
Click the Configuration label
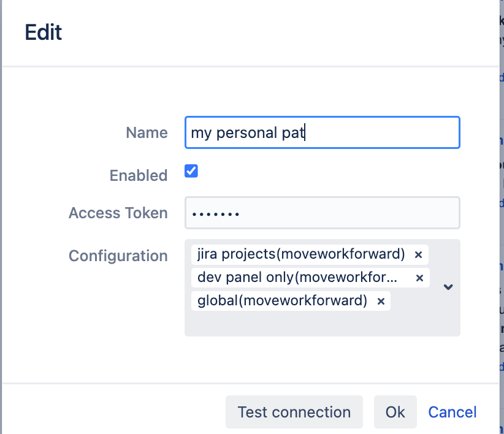[118, 256]
